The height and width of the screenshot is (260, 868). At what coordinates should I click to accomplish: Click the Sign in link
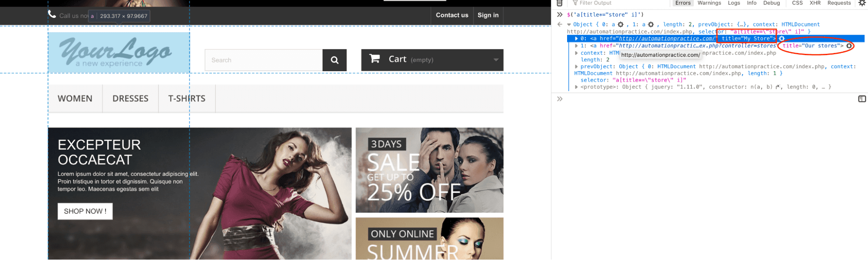click(x=488, y=15)
